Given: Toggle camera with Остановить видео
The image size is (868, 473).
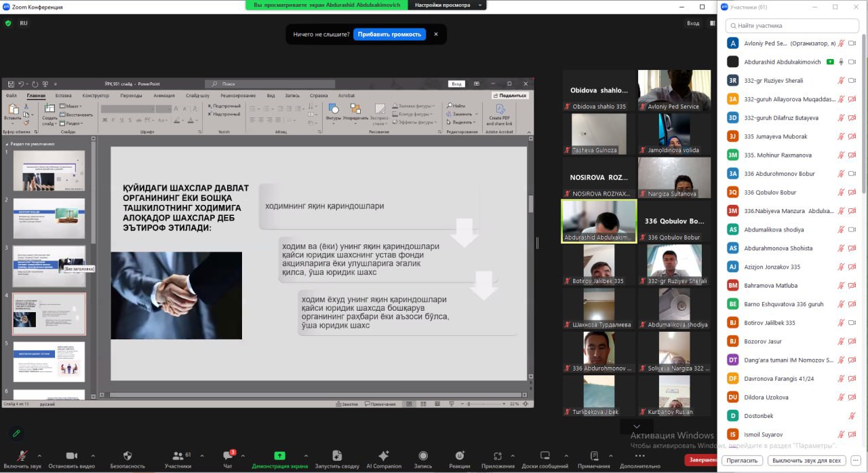Looking at the screenshot, I should (x=71, y=456).
